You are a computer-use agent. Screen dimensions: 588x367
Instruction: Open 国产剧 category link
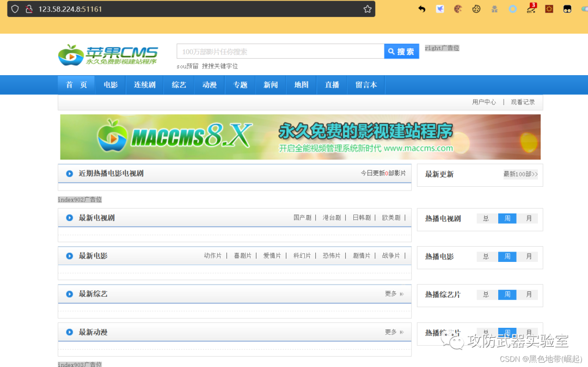click(x=302, y=218)
